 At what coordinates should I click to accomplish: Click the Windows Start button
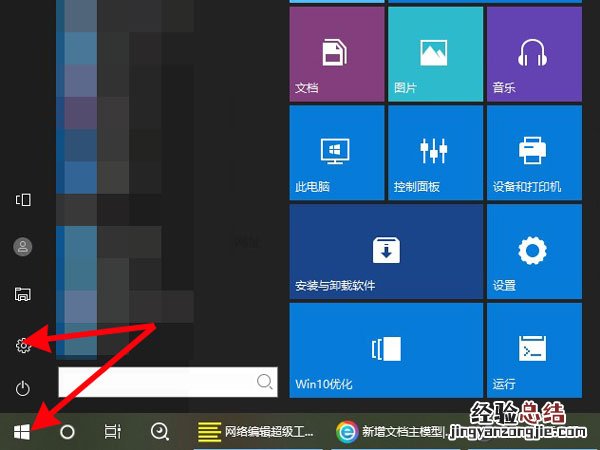[22, 432]
